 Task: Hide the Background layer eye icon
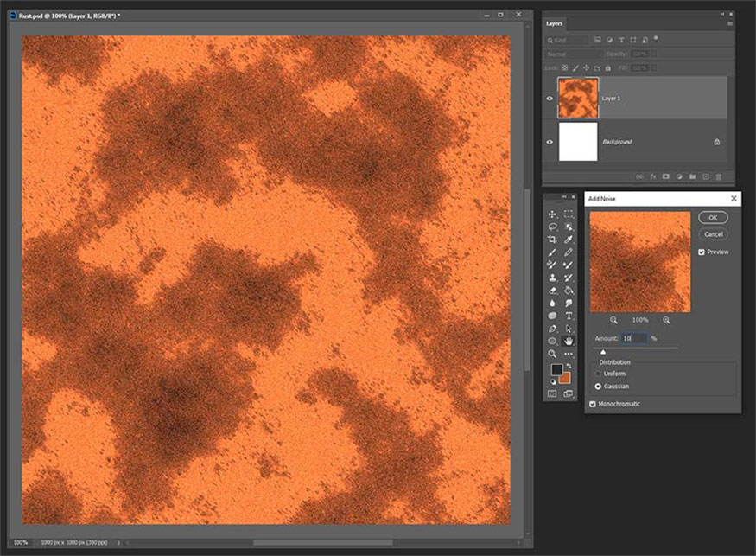click(x=550, y=142)
